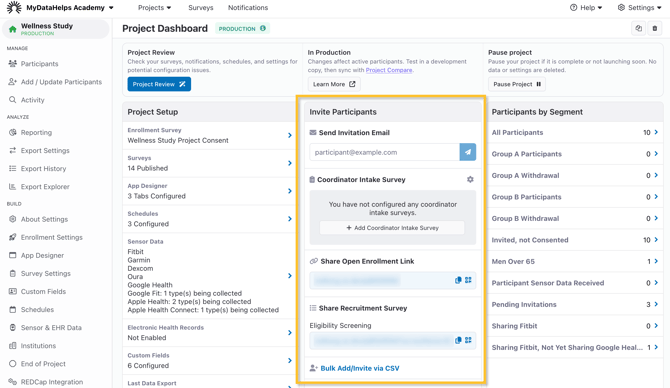Select the Invited, not Consented segment

[x=575, y=240]
